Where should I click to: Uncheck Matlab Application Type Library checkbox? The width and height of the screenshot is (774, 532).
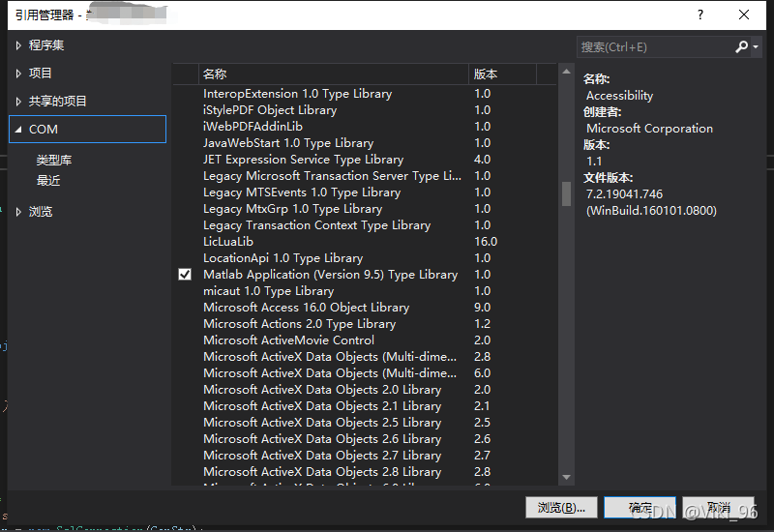pyautogui.click(x=185, y=275)
